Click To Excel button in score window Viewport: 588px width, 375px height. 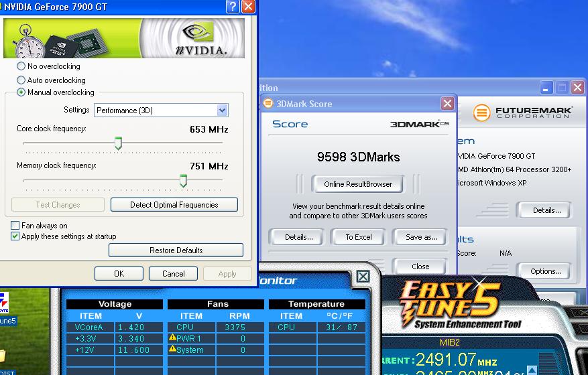pos(359,237)
